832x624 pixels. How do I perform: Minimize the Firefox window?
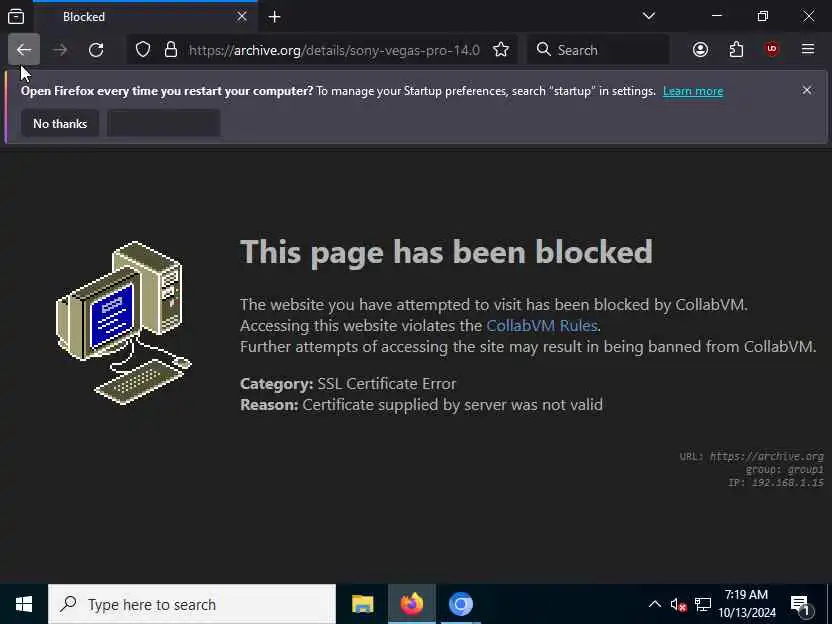[717, 16]
